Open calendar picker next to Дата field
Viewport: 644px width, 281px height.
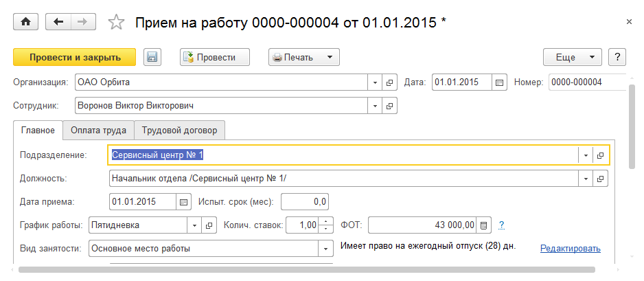pos(500,82)
